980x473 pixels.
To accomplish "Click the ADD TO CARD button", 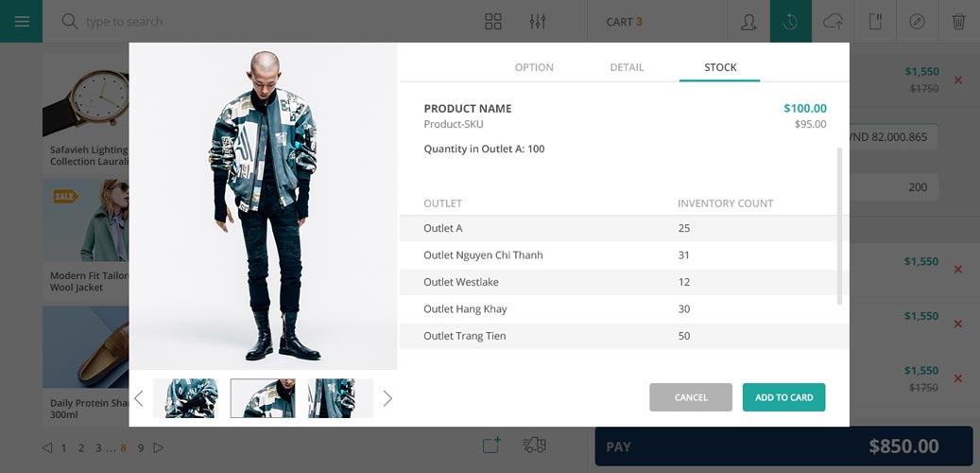I will pos(783,397).
